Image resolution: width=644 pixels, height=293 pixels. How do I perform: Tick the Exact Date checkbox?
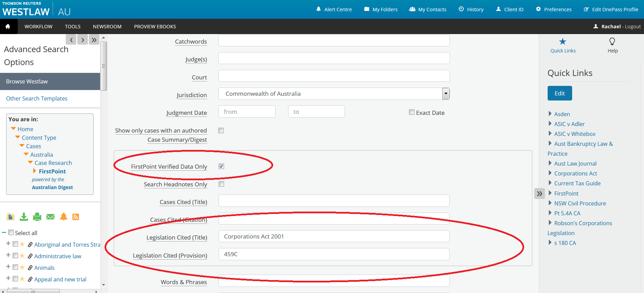coord(412,112)
